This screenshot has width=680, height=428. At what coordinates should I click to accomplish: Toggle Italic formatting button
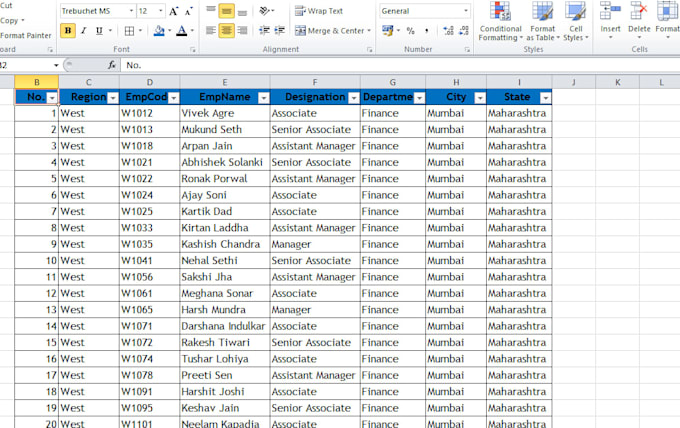pos(84,30)
